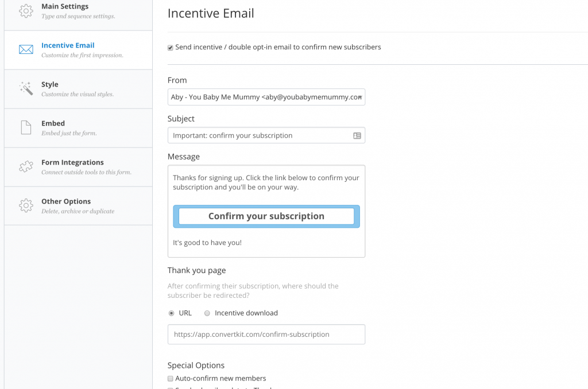Screen dimensions: 588x389
Task: Open the From sender dropdown
Action: click(266, 97)
